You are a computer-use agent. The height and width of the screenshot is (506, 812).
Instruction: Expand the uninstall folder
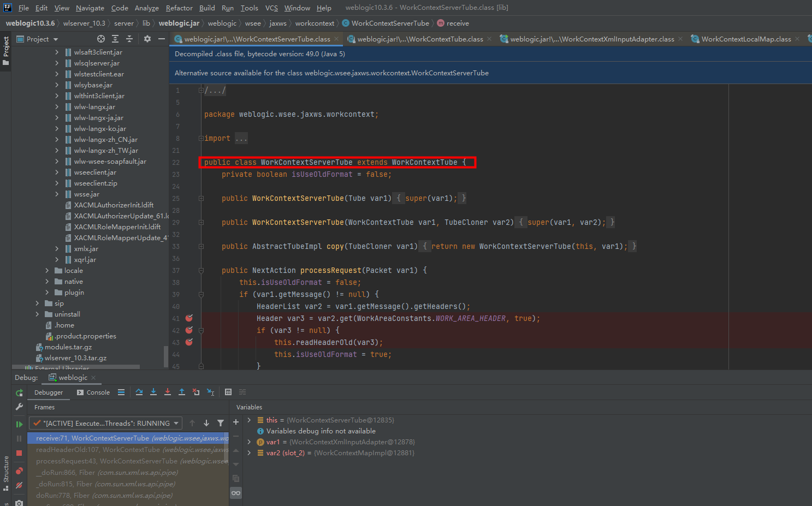37,314
